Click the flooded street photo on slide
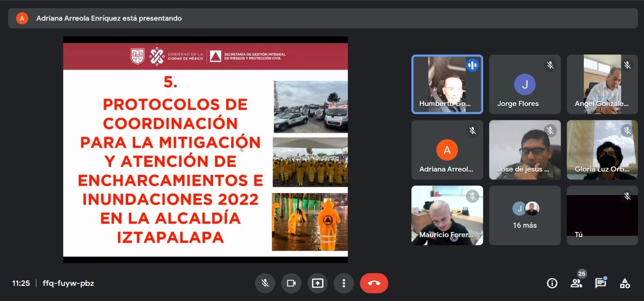 coord(310,222)
